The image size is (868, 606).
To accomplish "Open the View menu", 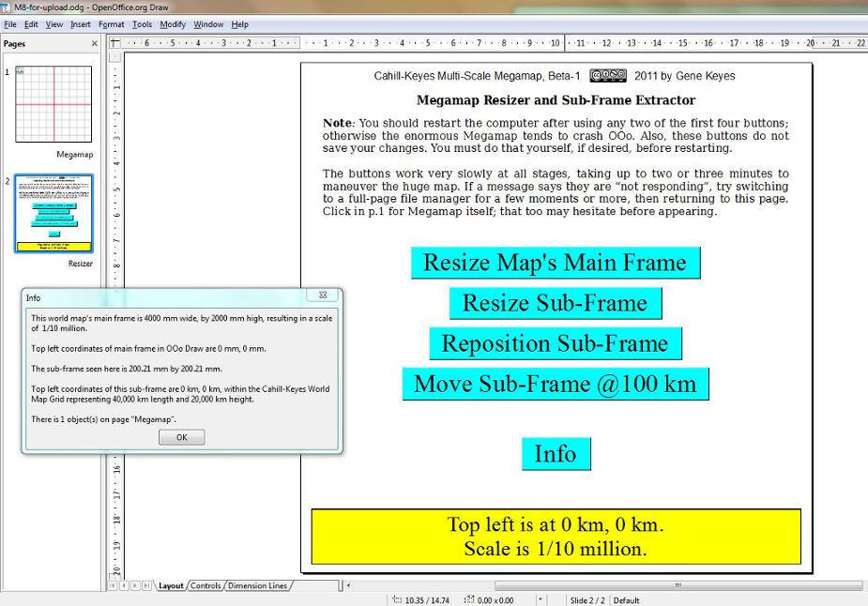I will pos(54,24).
